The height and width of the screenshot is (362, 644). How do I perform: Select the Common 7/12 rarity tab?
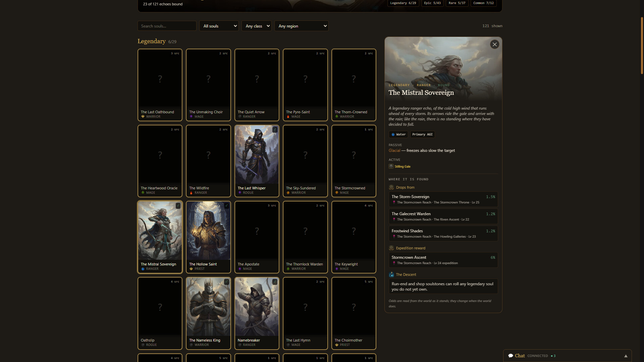[x=483, y=3]
